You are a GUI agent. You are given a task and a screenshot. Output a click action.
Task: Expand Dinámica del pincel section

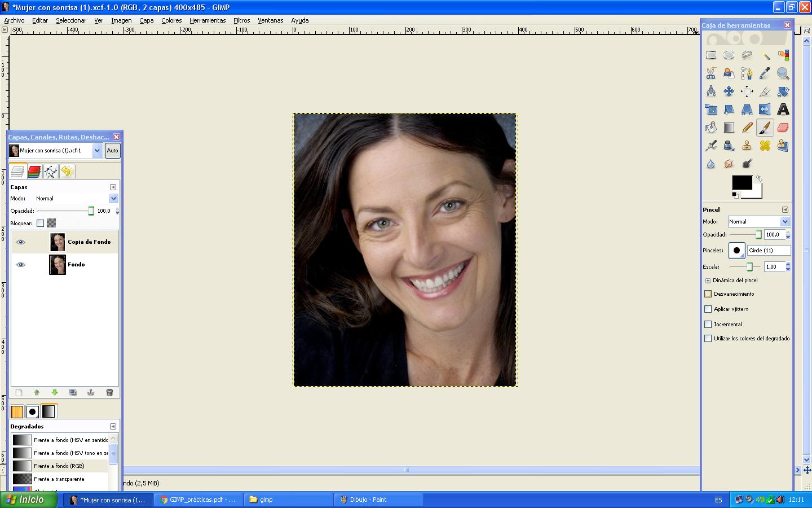[x=708, y=281]
